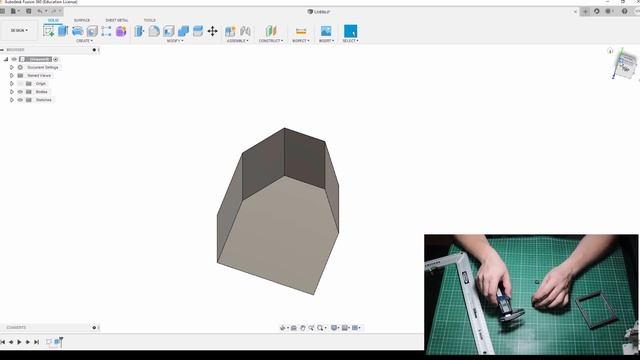Activate the Move/Copy cross-arrows tool
The width and height of the screenshot is (640, 360).
pyautogui.click(x=213, y=31)
